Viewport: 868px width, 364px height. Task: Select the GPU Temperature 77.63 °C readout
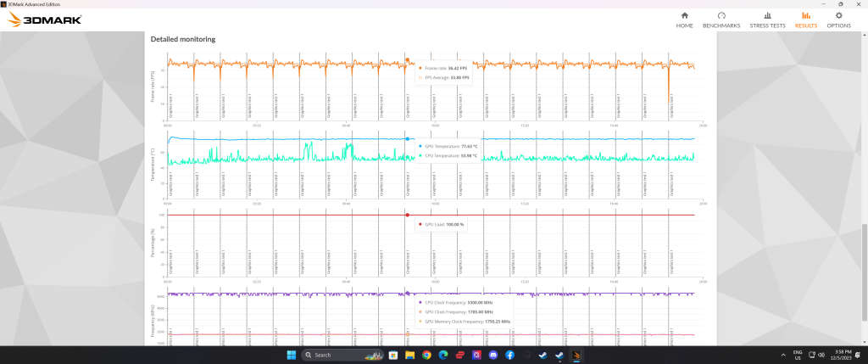(451, 146)
